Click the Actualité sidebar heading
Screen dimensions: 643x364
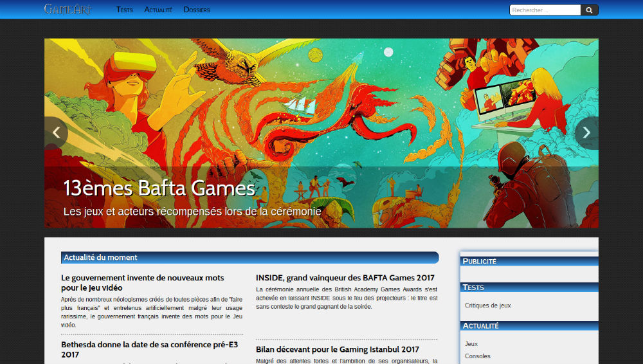tap(529, 326)
